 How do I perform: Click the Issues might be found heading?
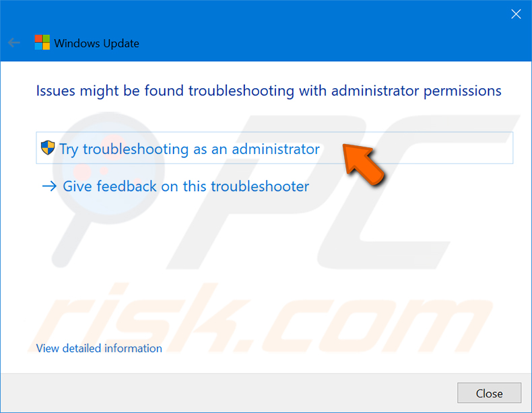pyautogui.click(x=269, y=91)
